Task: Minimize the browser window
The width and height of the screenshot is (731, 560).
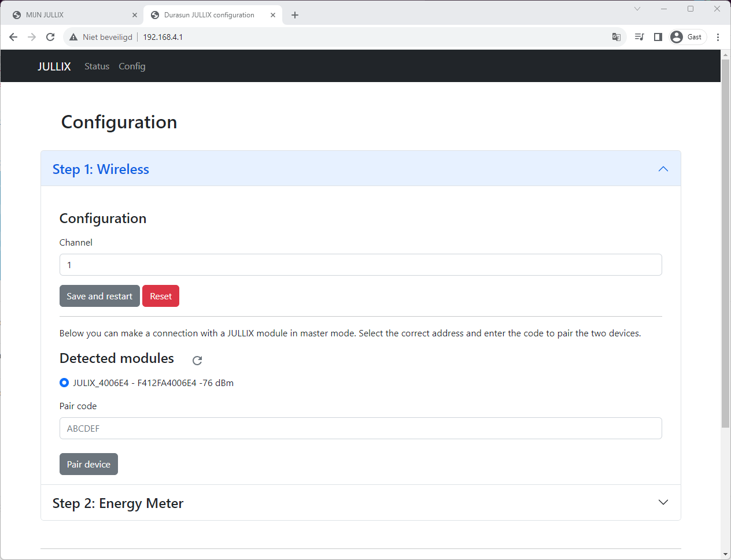Action: pos(664,9)
